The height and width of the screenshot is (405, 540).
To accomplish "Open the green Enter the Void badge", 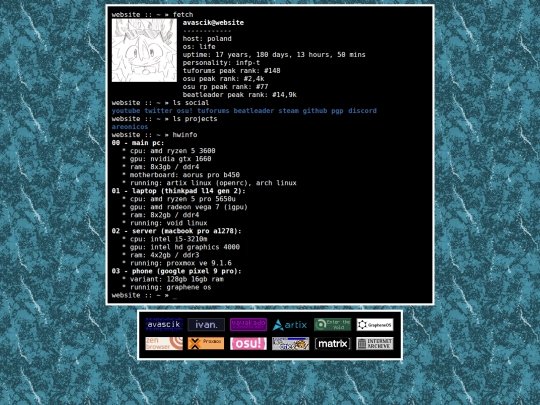I will pyautogui.click(x=333, y=324).
